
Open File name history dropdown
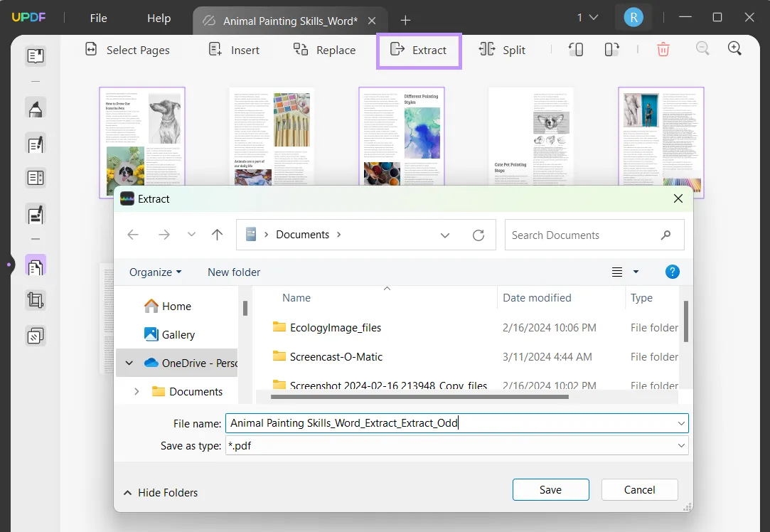[x=681, y=423]
